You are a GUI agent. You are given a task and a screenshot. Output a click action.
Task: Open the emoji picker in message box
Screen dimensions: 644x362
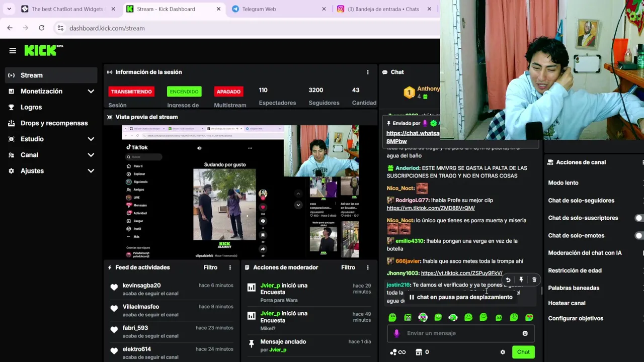point(525,333)
